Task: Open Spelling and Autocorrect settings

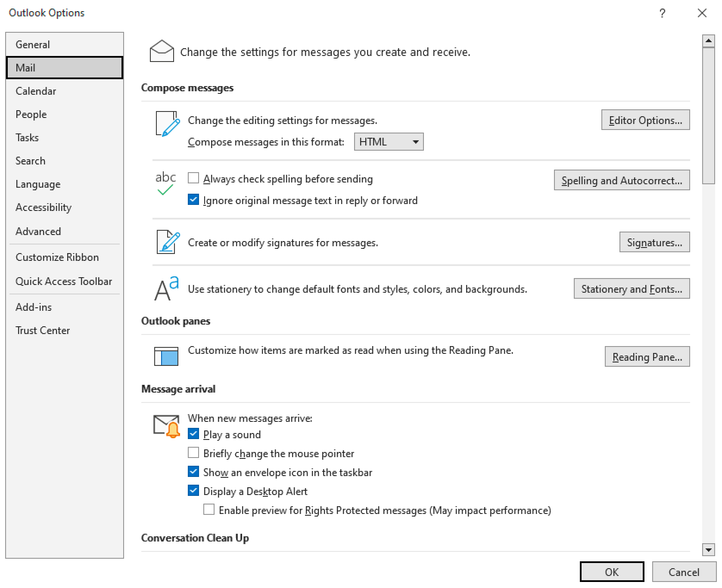Action: click(x=621, y=180)
